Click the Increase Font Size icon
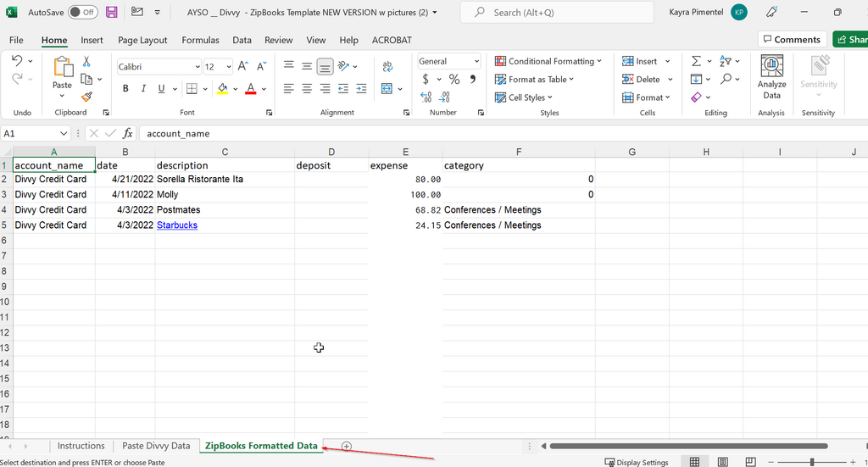 click(242, 66)
